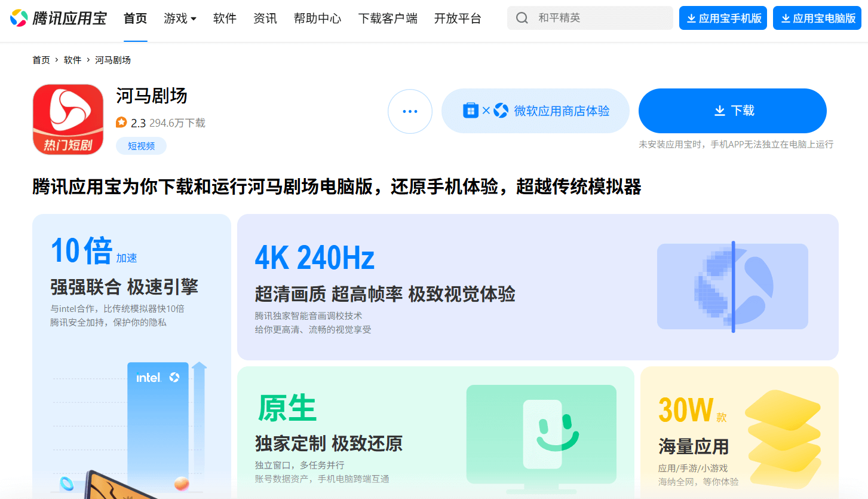This screenshot has height=499, width=868.
Task: Click the orange rating badge icon
Action: (x=121, y=123)
